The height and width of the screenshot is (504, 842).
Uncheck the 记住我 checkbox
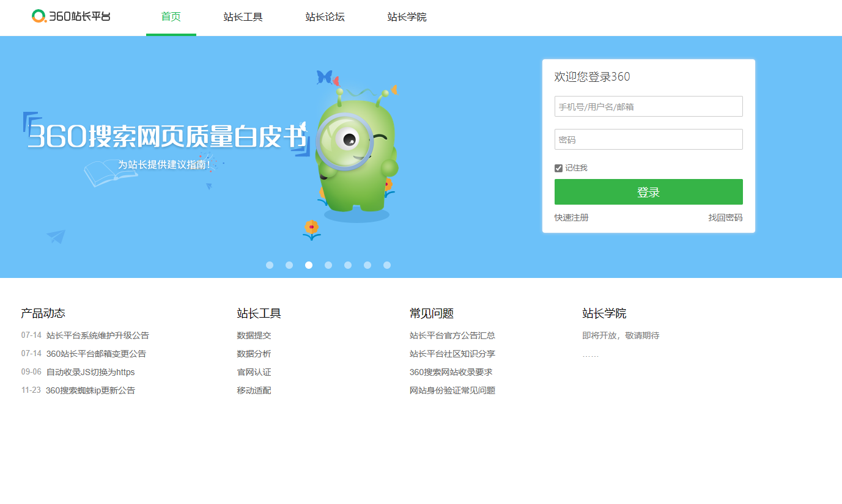pos(558,168)
